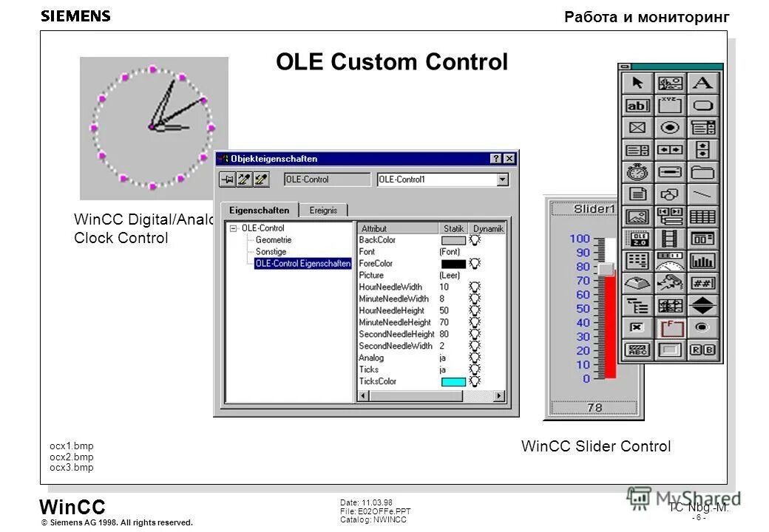The height and width of the screenshot is (532, 769).
Task: Select the landscape image tool
Action: [x=637, y=216]
